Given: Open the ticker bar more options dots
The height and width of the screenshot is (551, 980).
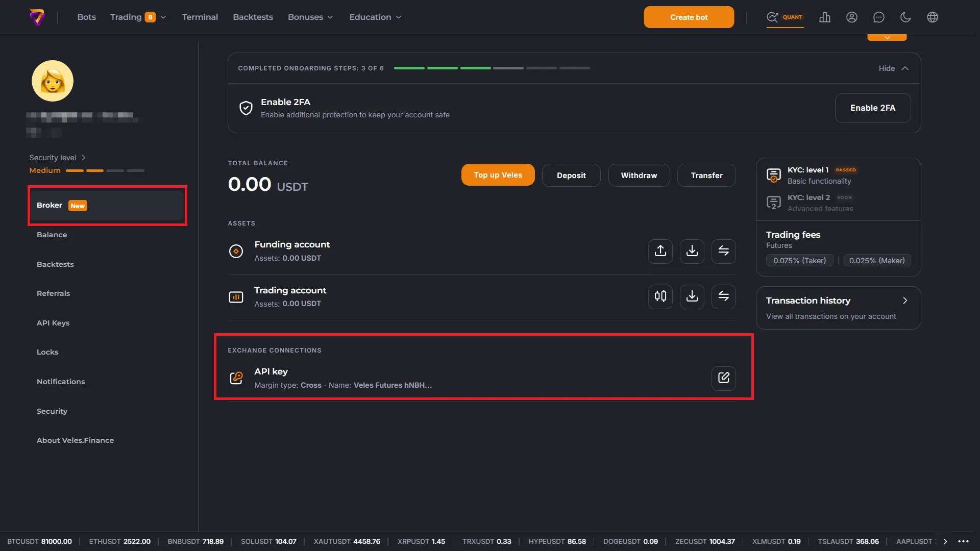Looking at the screenshot, I should (x=963, y=542).
